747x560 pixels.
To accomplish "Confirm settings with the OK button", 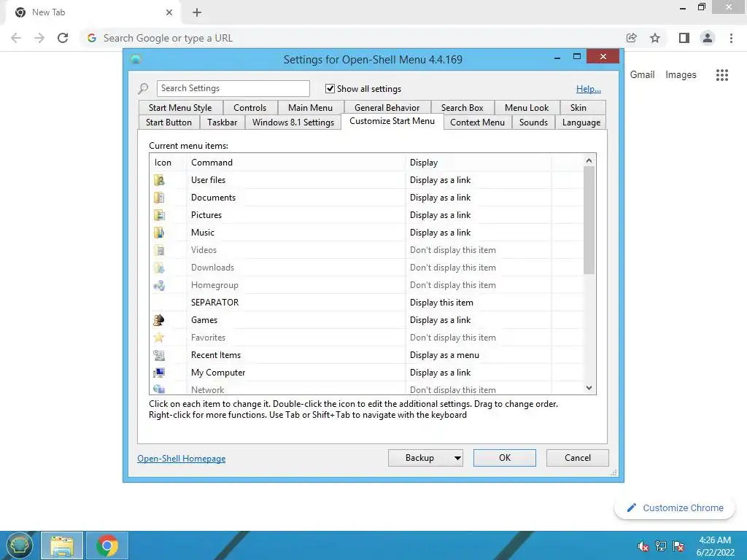I will [x=505, y=458].
